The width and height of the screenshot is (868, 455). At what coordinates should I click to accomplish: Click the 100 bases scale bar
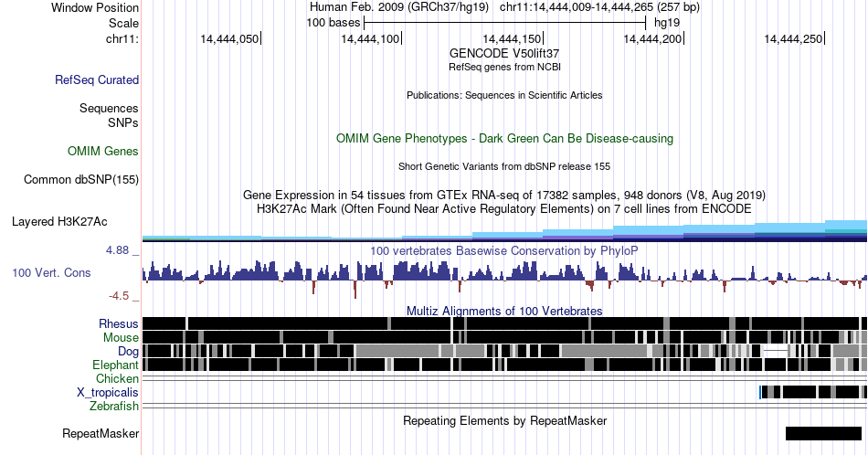coord(505,23)
